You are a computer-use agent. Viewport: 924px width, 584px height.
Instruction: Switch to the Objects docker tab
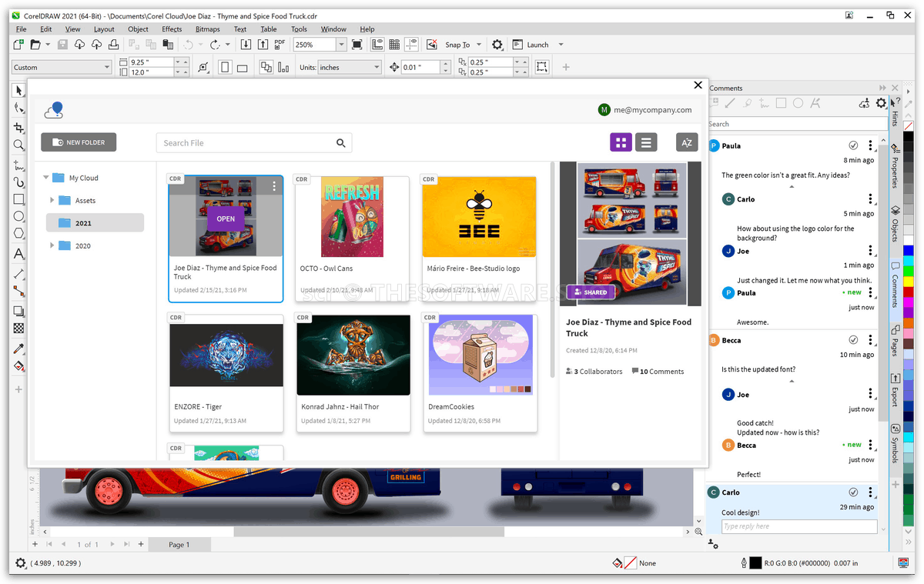895,224
